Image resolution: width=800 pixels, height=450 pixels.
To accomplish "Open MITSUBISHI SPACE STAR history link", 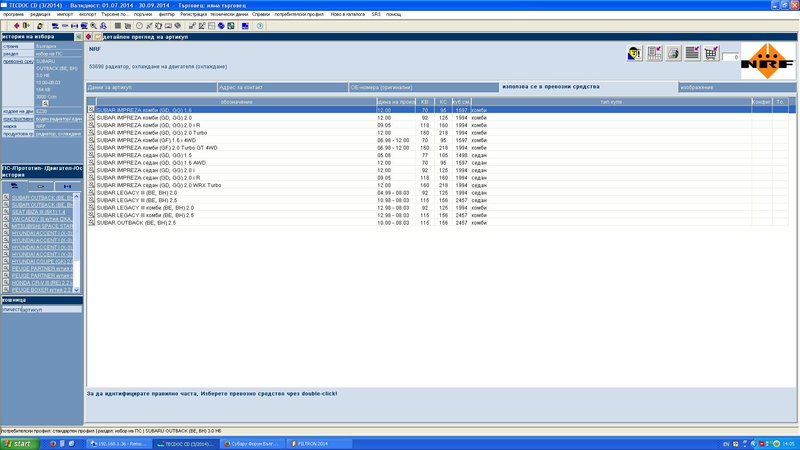I will click(42, 226).
